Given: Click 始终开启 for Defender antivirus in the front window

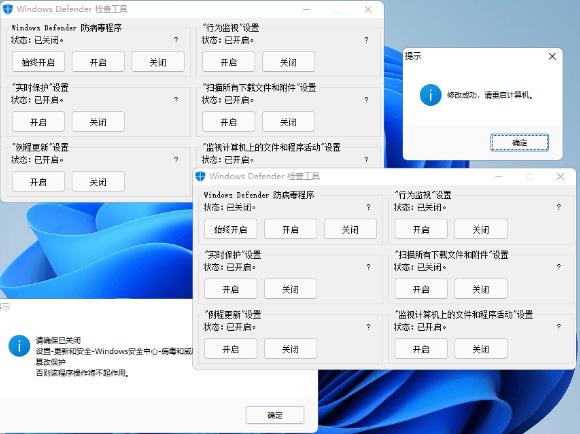Looking at the screenshot, I should (230, 229).
